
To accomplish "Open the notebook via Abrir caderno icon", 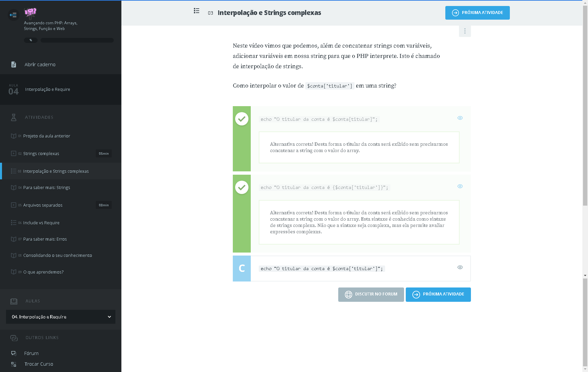I will pos(14,65).
